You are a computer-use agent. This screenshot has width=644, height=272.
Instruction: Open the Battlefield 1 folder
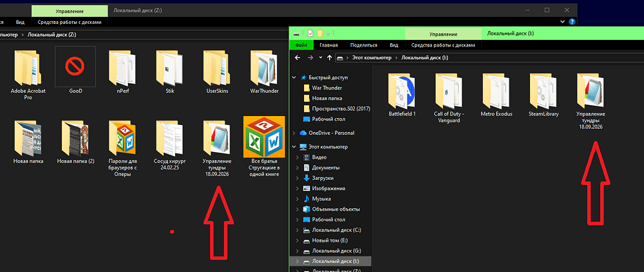click(x=402, y=95)
